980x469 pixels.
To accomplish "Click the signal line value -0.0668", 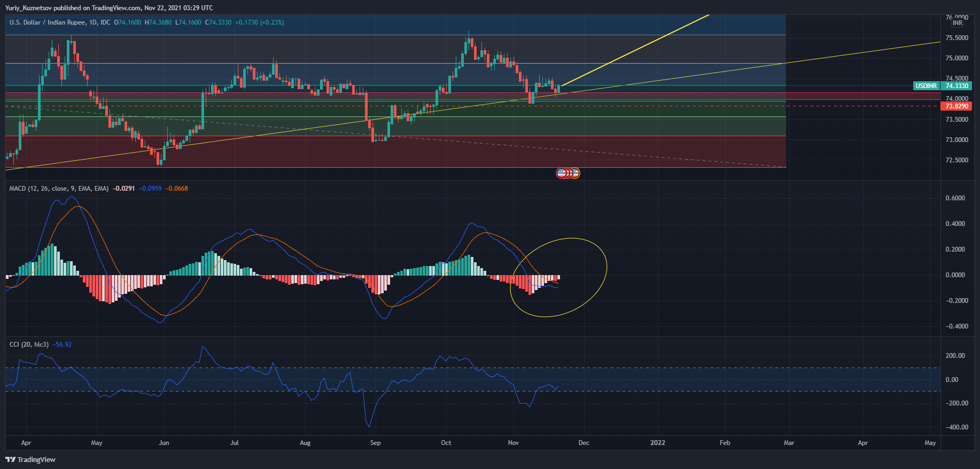I will [176, 189].
